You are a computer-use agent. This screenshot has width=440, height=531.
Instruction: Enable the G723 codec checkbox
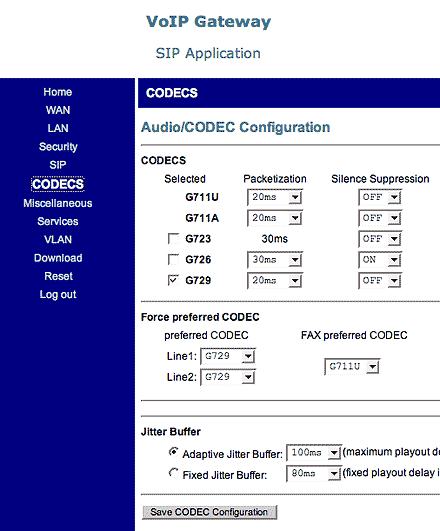[173, 239]
